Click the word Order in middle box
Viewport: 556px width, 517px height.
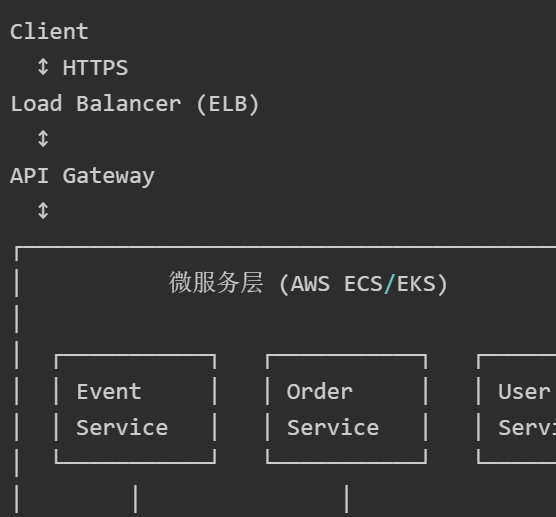(x=319, y=391)
